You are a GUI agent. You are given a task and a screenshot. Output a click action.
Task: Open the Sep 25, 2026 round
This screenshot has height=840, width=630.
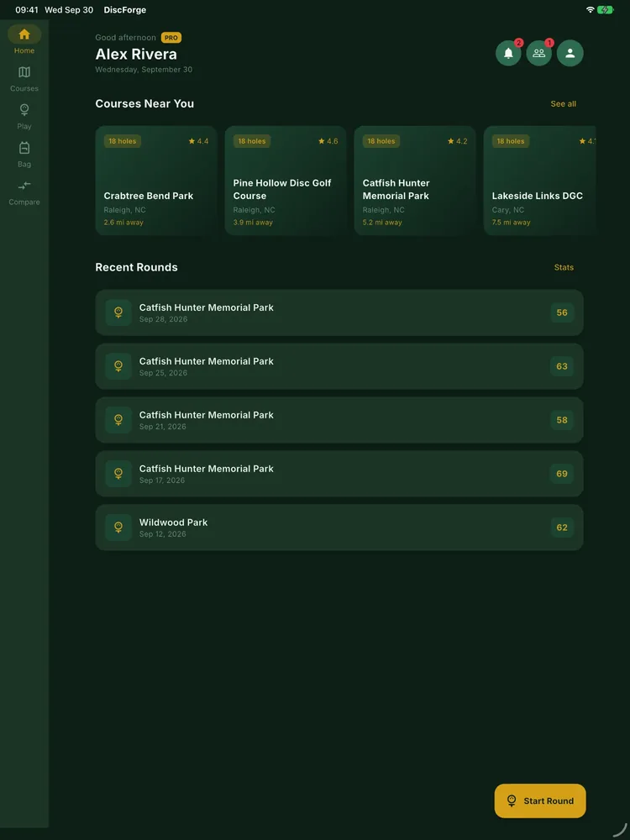[x=339, y=366]
